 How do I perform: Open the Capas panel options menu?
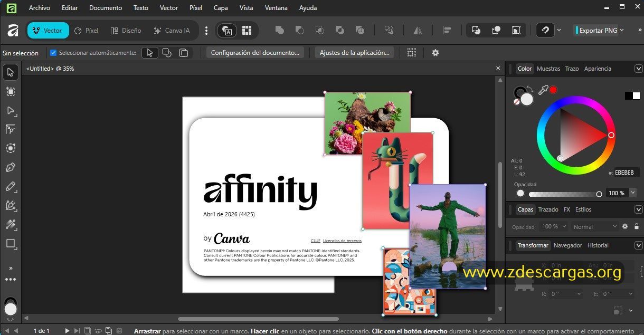click(638, 209)
